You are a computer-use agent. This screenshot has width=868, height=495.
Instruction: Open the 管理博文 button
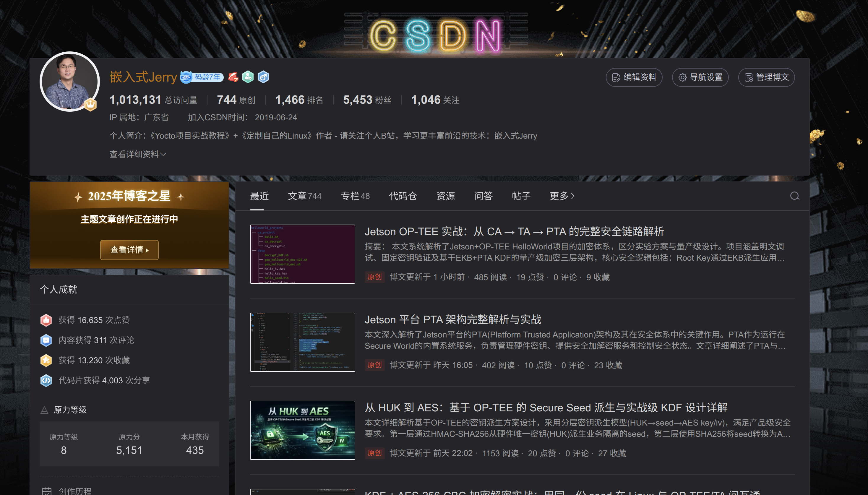tap(766, 77)
